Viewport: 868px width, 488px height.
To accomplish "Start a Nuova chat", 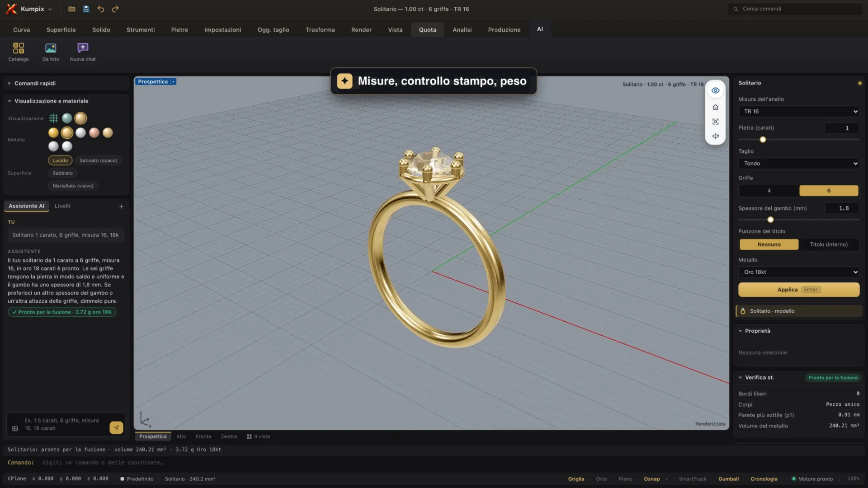I will pos(83,52).
